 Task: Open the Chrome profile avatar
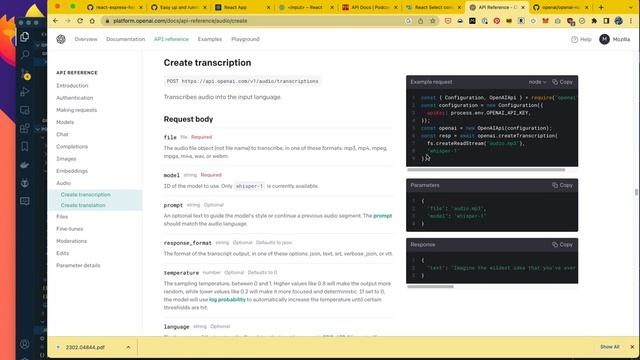tap(619, 21)
